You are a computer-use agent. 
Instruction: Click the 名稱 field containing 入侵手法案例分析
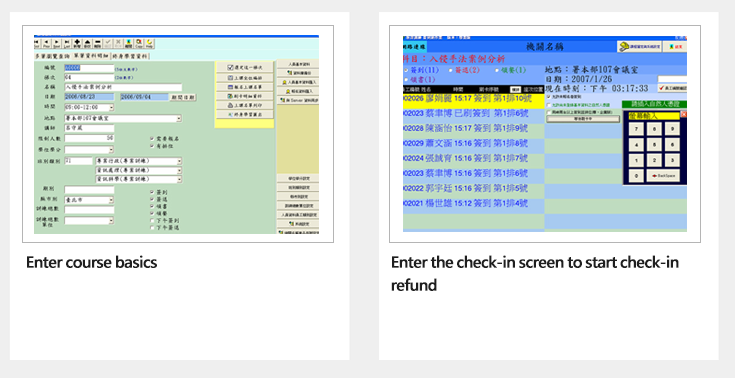pos(123,87)
